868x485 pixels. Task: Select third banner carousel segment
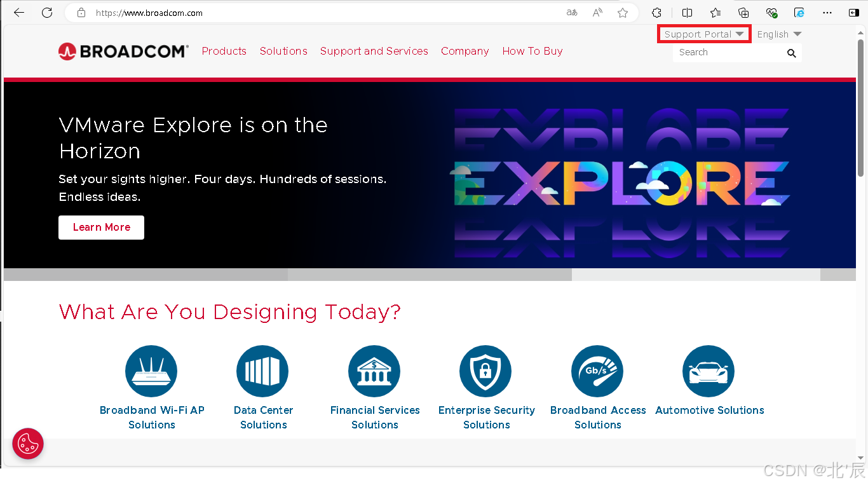pos(696,275)
